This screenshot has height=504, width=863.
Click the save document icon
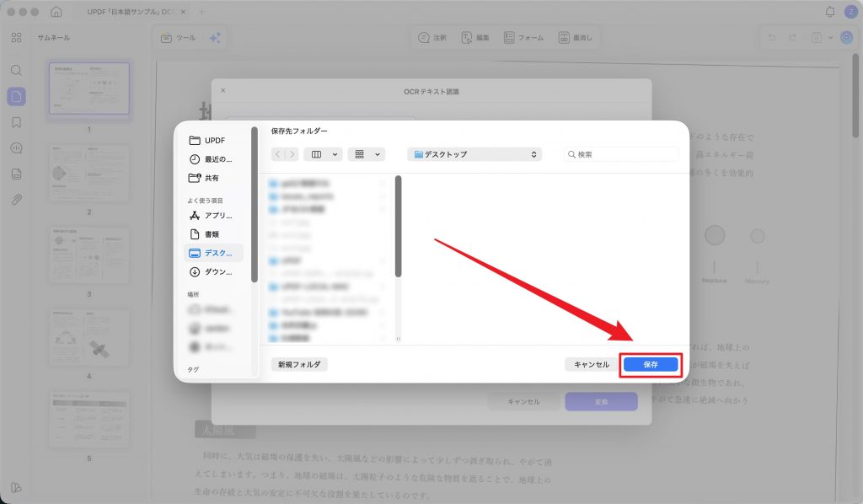pyautogui.click(x=816, y=37)
